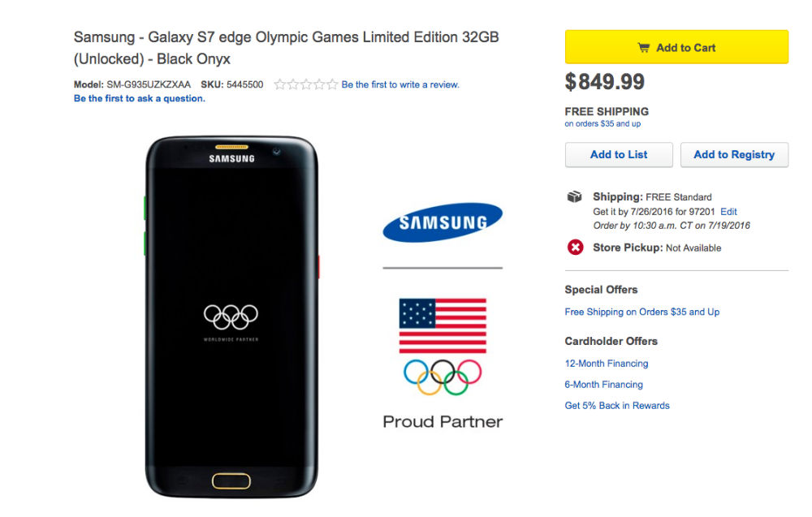Follow the Be the first to write a review link

(400, 84)
